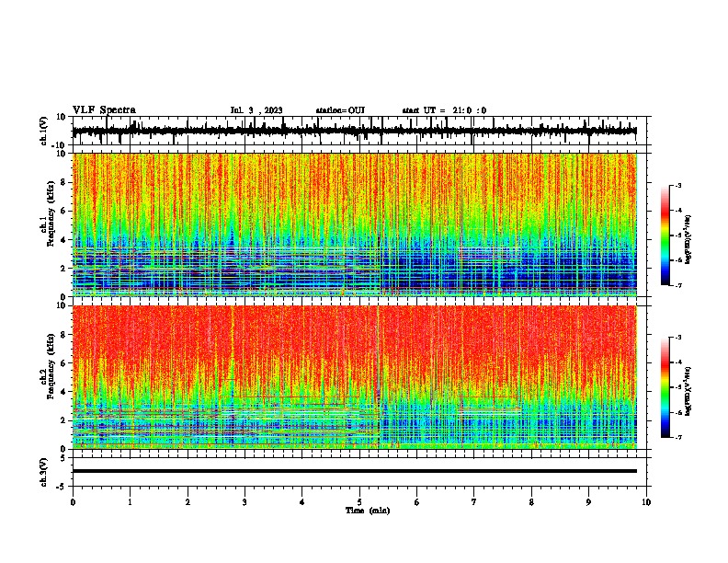This screenshot has height=563, width=728.
Task: Click the "4" kHz tick on ch.2 frequency axis
Action: [x=64, y=392]
